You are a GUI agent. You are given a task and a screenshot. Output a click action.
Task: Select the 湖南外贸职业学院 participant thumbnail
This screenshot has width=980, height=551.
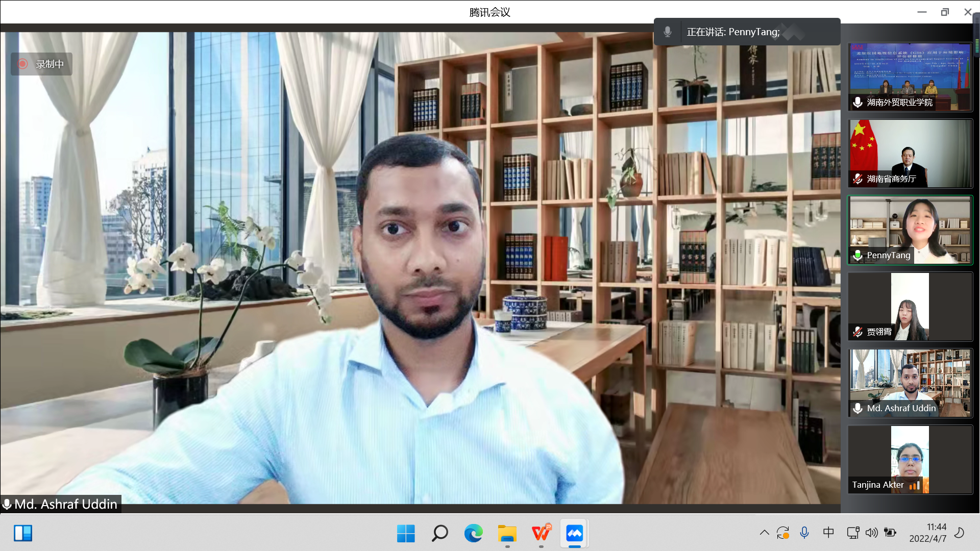point(910,77)
